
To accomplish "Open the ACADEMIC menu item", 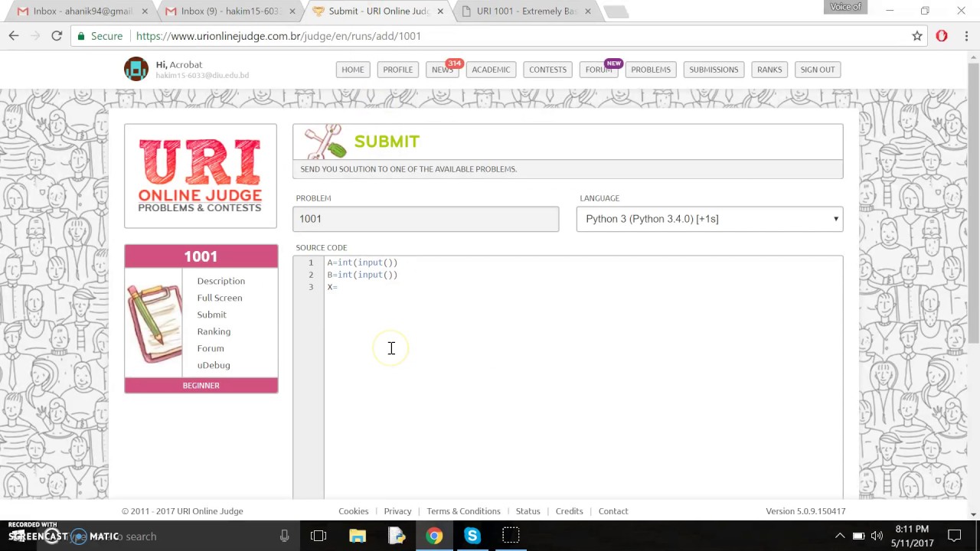I will (x=491, y=70).
